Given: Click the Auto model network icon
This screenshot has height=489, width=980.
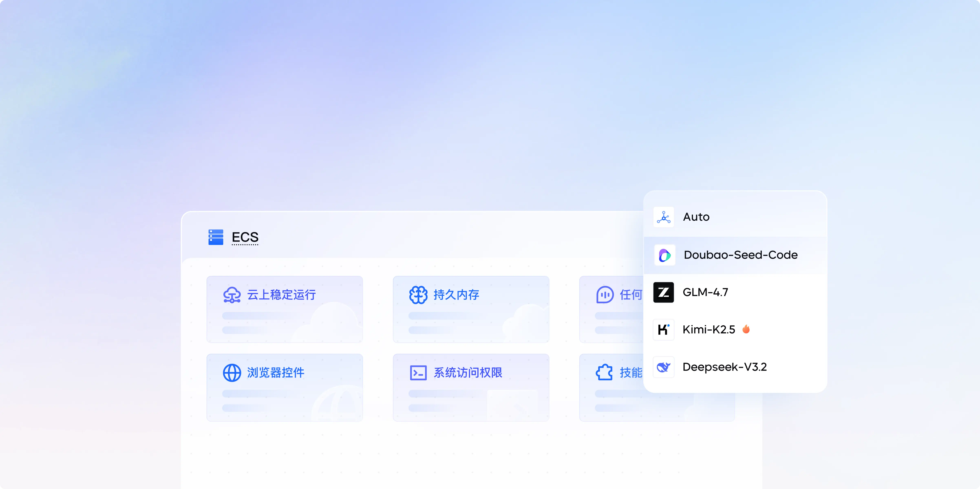Looking at the screenshot, I should (x=663, y=217).
